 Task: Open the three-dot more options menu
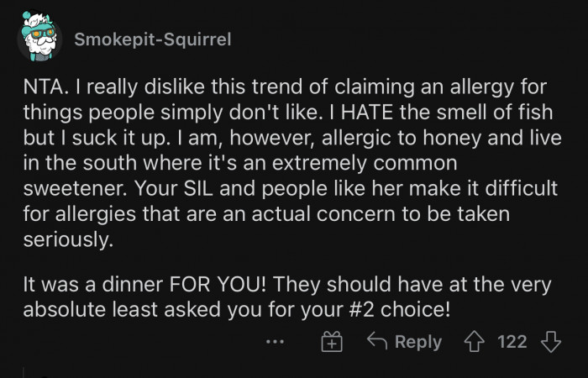275,342
